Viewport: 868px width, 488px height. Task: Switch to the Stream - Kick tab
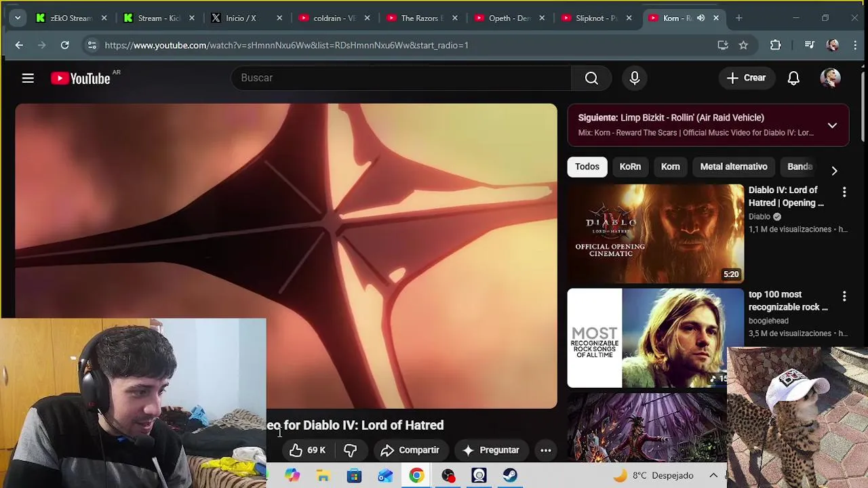tap(159, 18)
